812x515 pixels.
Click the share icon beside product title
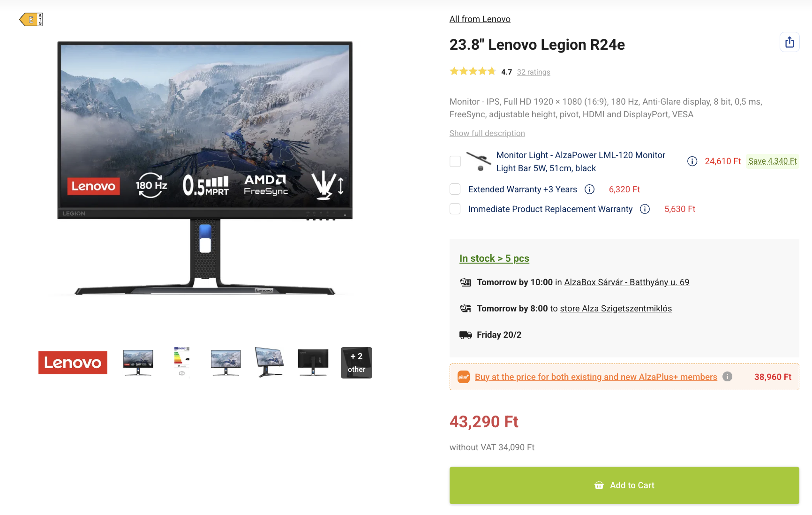789,42
